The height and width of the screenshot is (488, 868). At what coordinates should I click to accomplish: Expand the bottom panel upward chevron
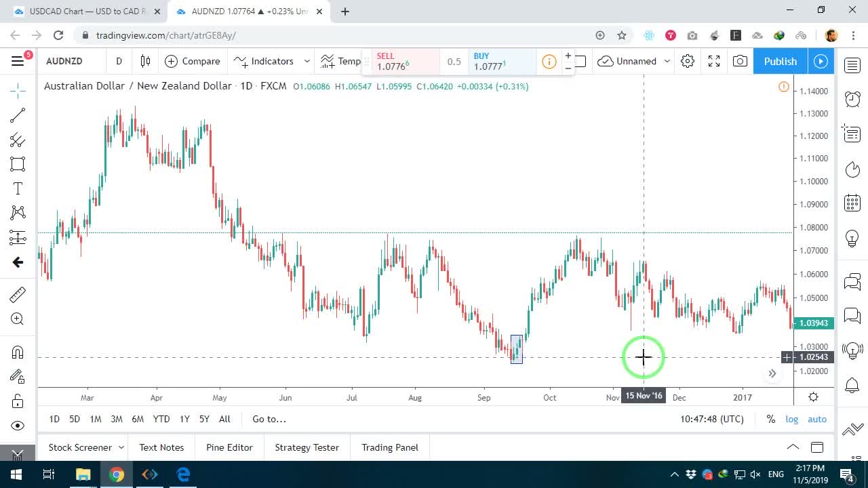(792, 447)
